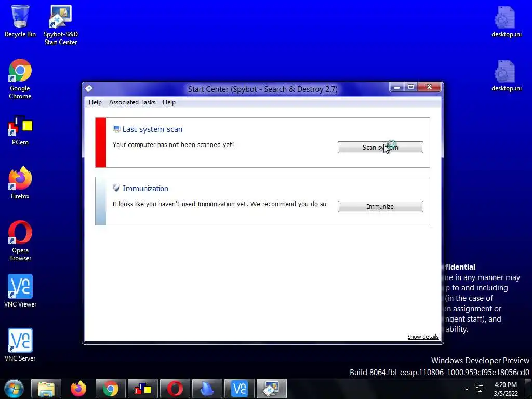Click the Last system scan heading
The width and height of the screenshot is (532, 399).
coord(152,129)
